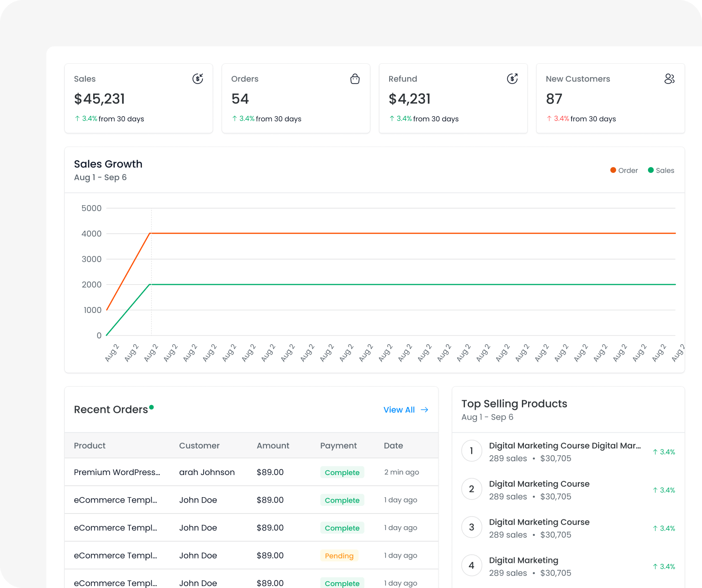Click 3.4% growth indicator for rank 1 product

click(664, 452)
